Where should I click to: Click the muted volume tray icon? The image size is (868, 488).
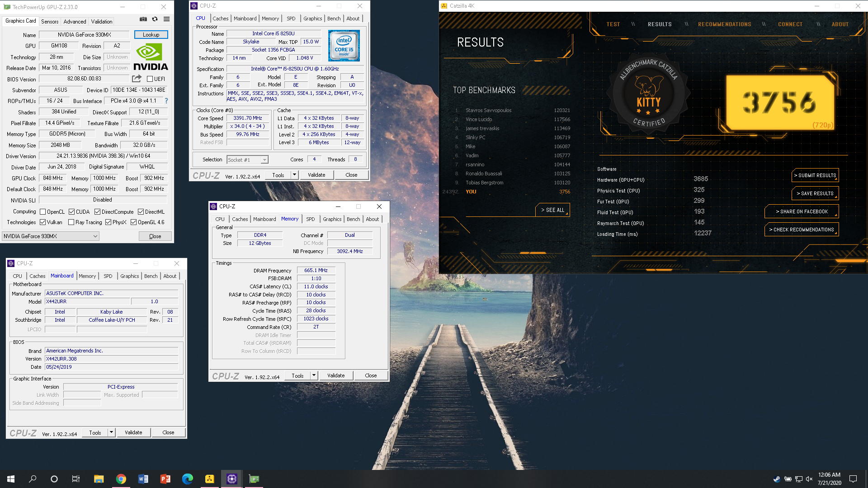(809, 479)
